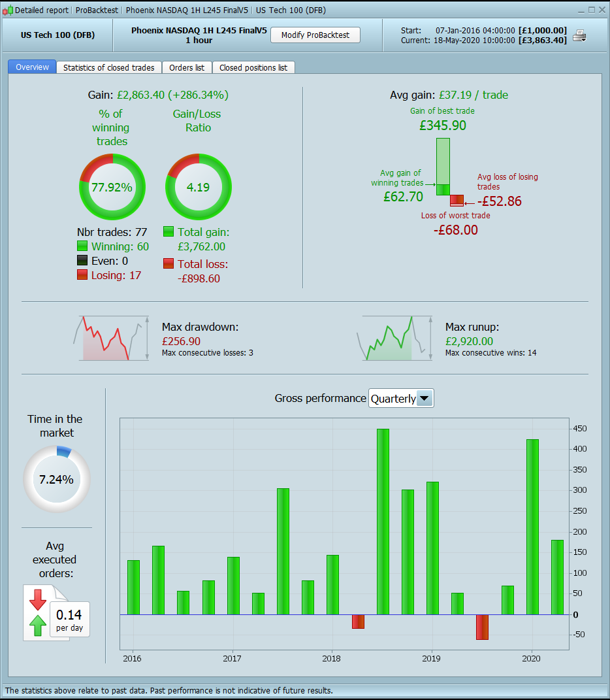Click the 77.92% winning trades donut chart
The width and height of the screenshot is (610, 700).
(x=112, y=187)
